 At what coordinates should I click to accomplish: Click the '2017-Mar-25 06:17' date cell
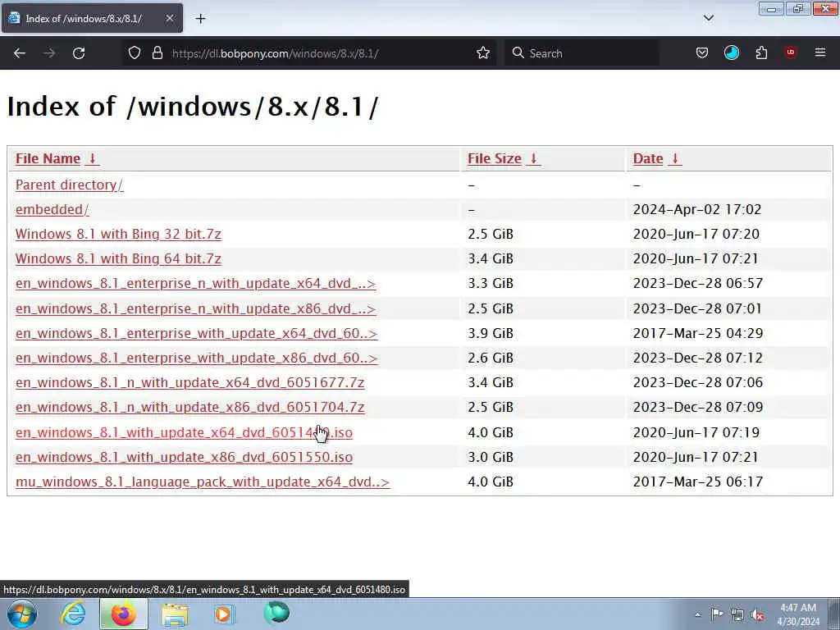tap(697, 482)
